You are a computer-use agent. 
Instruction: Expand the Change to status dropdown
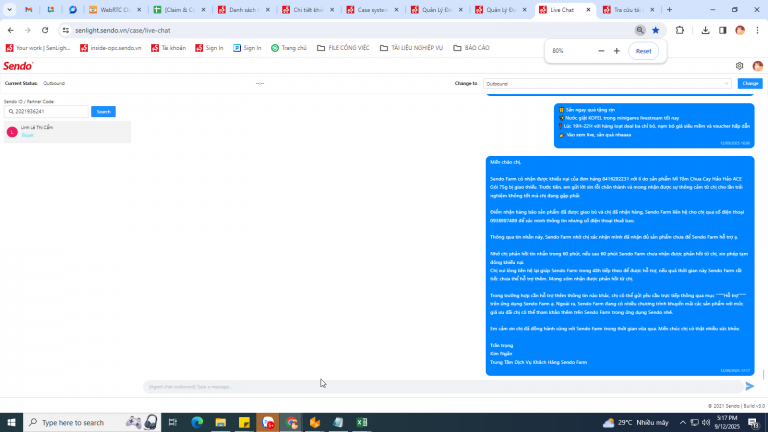click(x=607, y=84)
